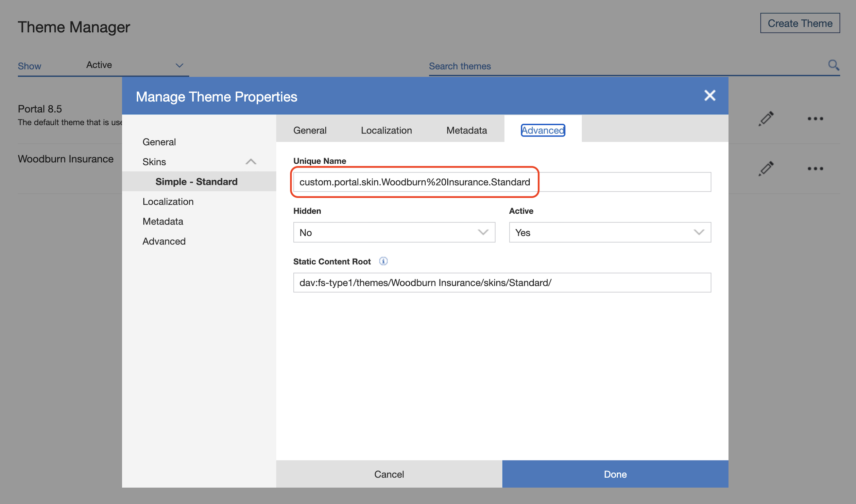Close the Manage Theme Properties dialog
Viewport: 856px width, 504px height.
pyautogui.click(x=709, y=95)
